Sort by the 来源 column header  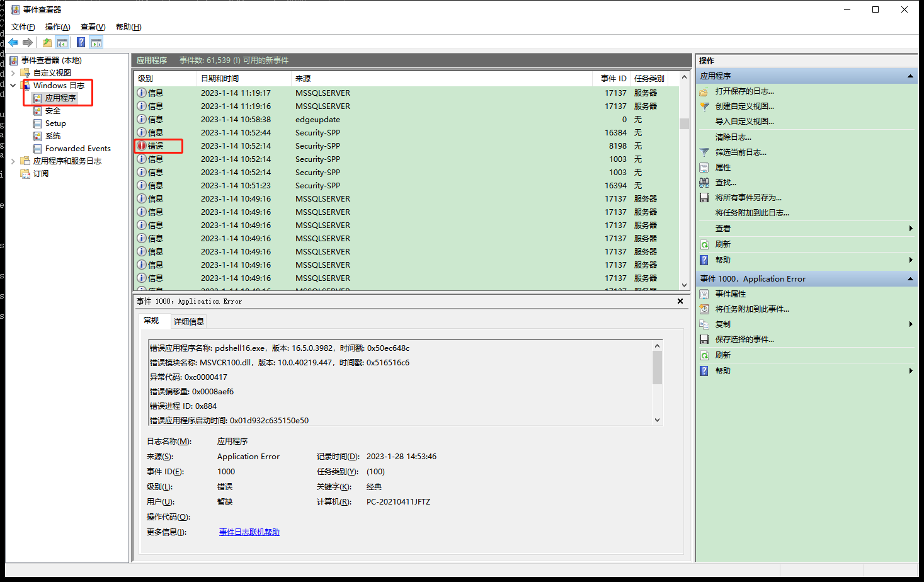tap(442, 79)
